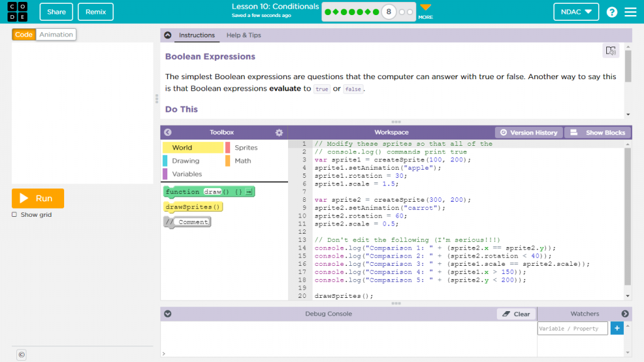
Task: Click the text-to-speech icon in instructions
Action: click(610, 51)
